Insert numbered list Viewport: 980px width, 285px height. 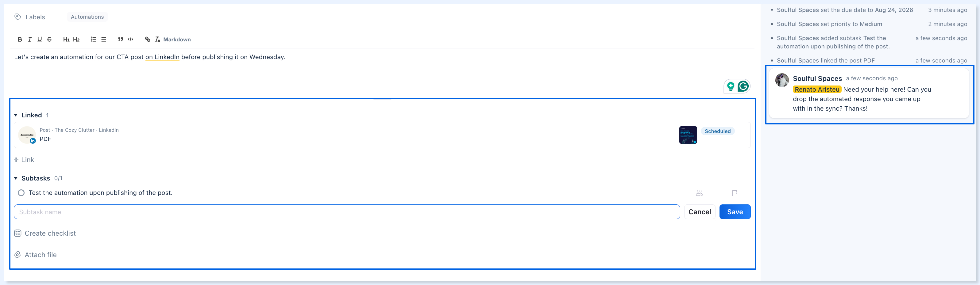pyautogui.click(x=94, y=40)
